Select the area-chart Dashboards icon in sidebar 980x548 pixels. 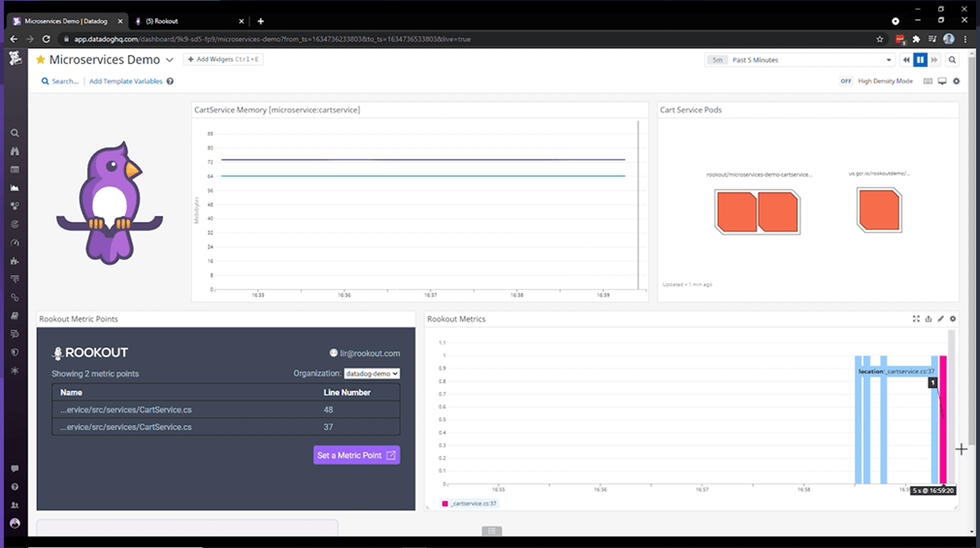pos(15,188)
